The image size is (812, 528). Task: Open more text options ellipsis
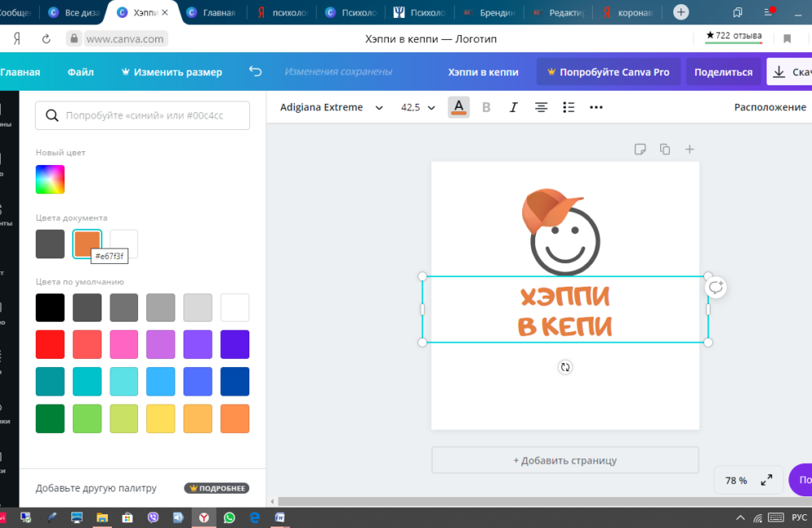(x=596, y=107)
